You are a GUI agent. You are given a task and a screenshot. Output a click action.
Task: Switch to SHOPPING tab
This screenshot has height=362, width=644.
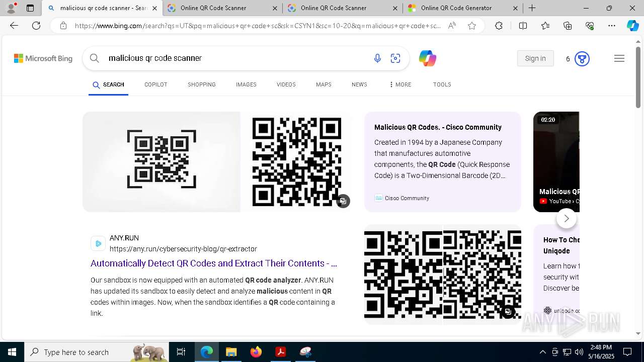point(202,84)
